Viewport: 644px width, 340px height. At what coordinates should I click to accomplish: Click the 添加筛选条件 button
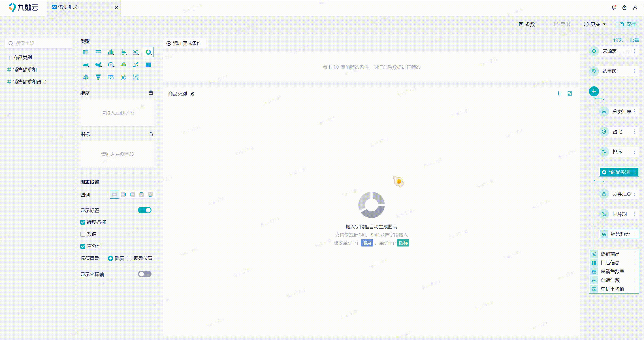184,43
